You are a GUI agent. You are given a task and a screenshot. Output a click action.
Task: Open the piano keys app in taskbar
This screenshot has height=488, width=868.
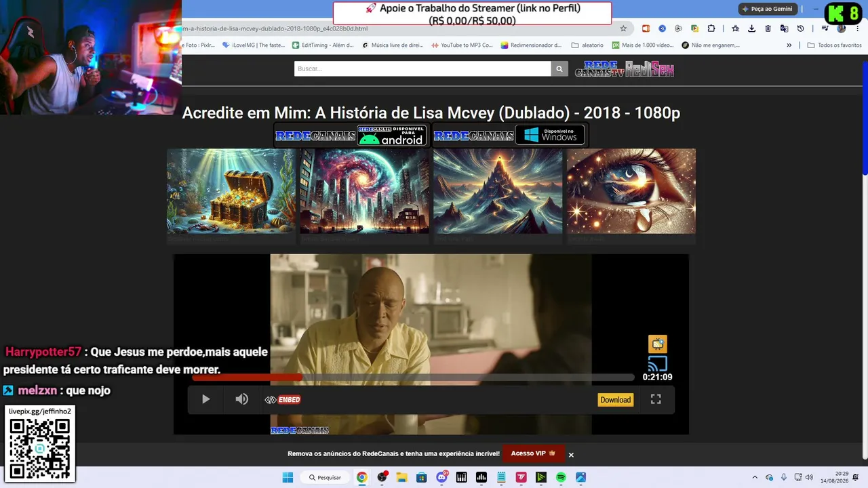[x=462, y=477]
